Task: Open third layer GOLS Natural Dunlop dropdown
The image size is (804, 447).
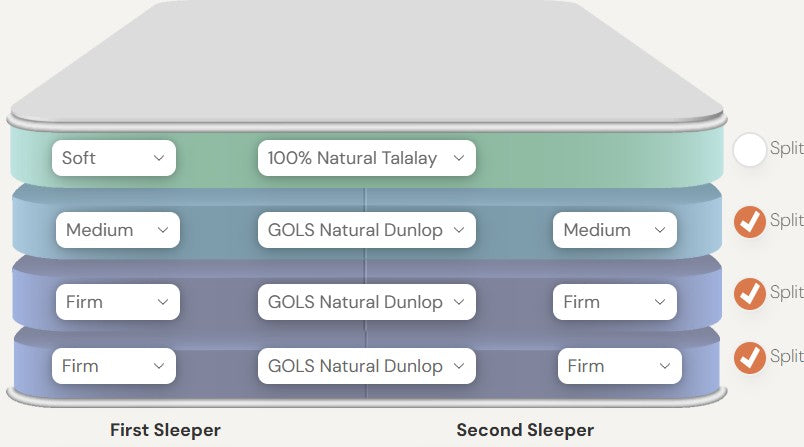Action: [366, 302]
